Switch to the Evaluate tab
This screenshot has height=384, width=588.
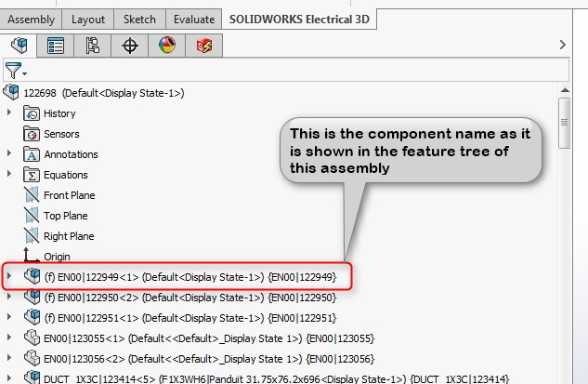coord(194,20)
